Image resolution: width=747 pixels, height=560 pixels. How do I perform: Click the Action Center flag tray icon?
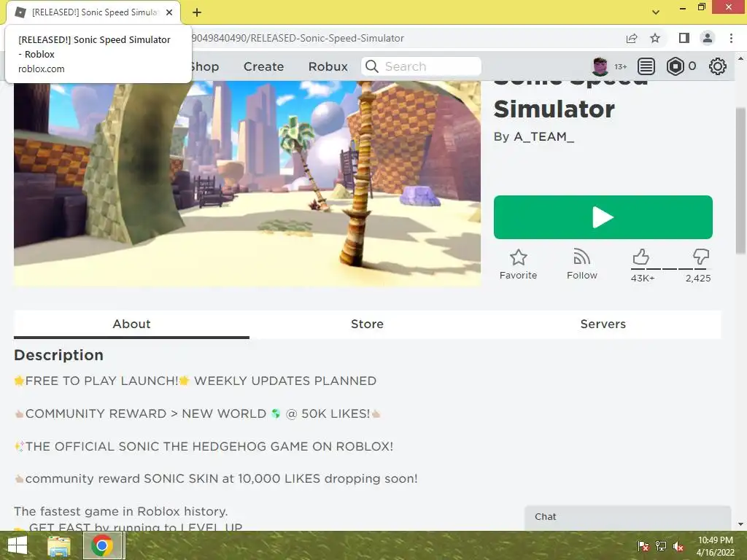point(643,546)
